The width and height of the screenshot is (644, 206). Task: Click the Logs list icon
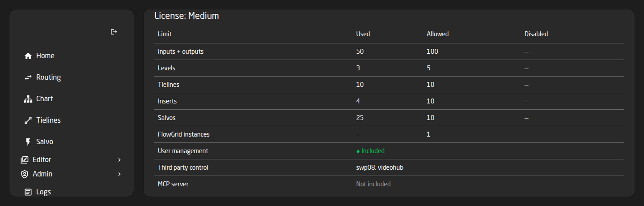tap(28, 192)
